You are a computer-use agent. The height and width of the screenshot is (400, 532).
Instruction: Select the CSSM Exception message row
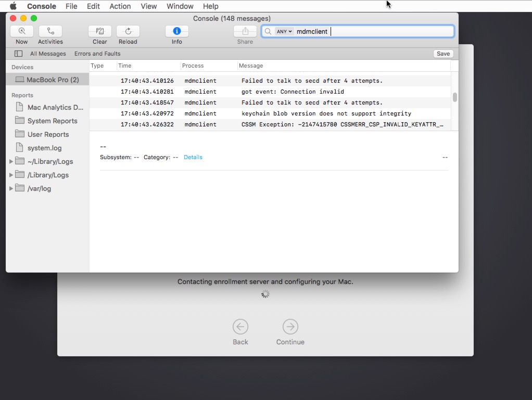pos(270,124)
